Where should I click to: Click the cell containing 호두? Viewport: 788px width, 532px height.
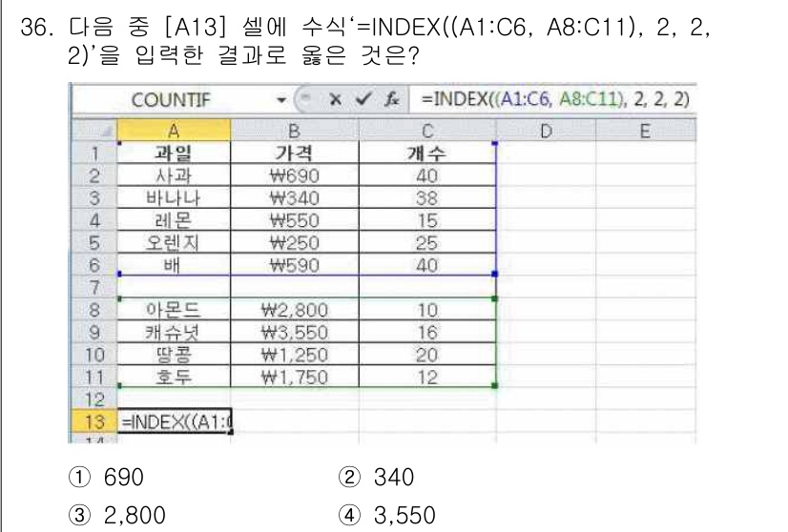(x=174, y=377)
